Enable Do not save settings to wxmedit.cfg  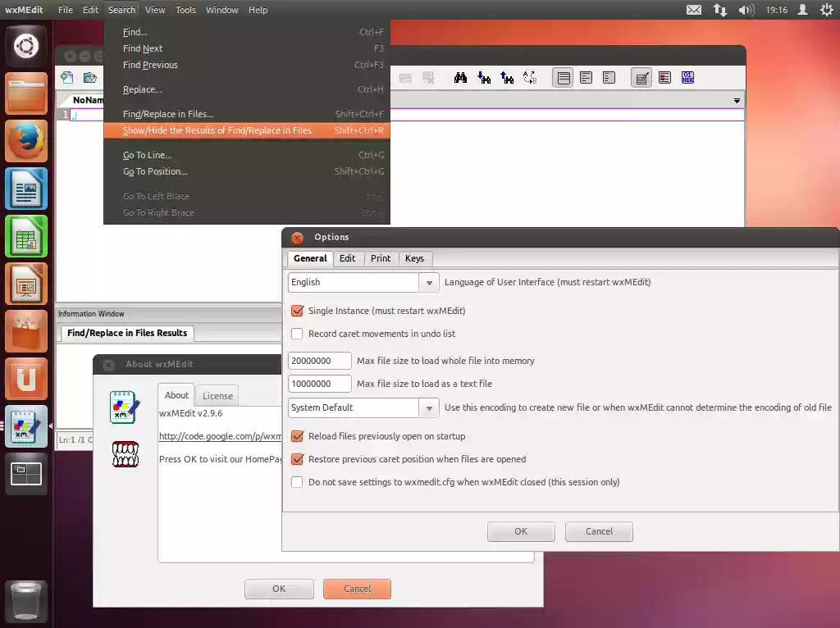click(x=297, y=482)
